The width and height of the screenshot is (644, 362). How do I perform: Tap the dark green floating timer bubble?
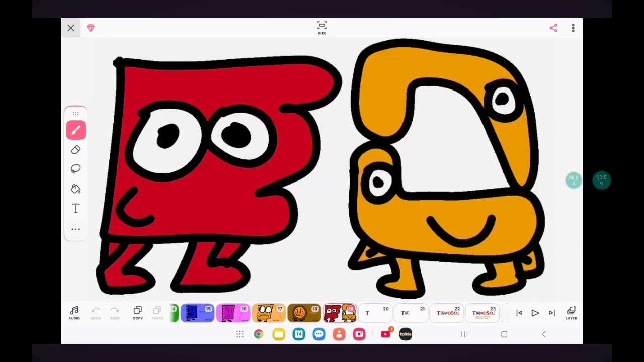point(601,180)
